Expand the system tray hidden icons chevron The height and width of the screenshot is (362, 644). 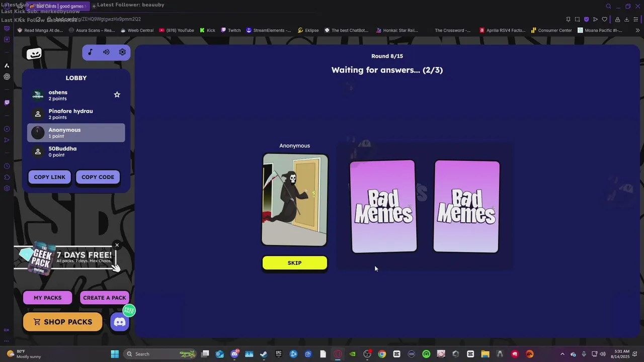click(562, 354)
